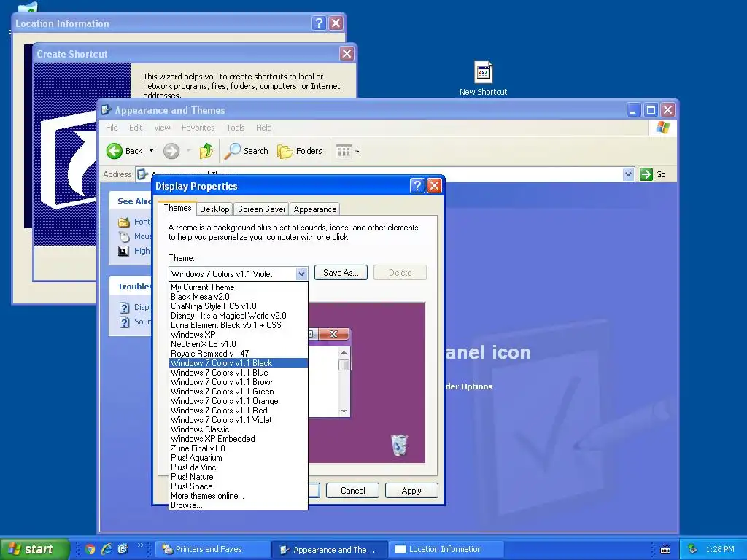Screen dimensions: 747x560
Task: Click the on-screen keyboard tray icon
Action: pos(665,550)
